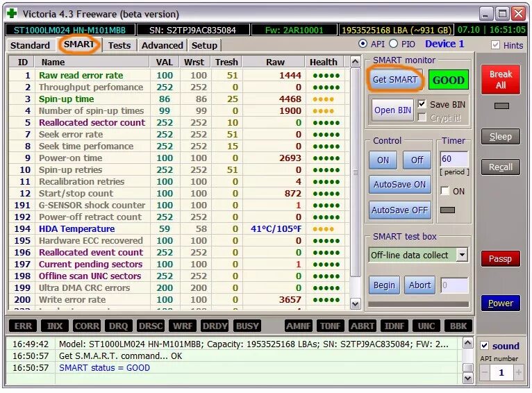
Task: Select the Reallocated sector count row
Action: (x=179, y=122)
